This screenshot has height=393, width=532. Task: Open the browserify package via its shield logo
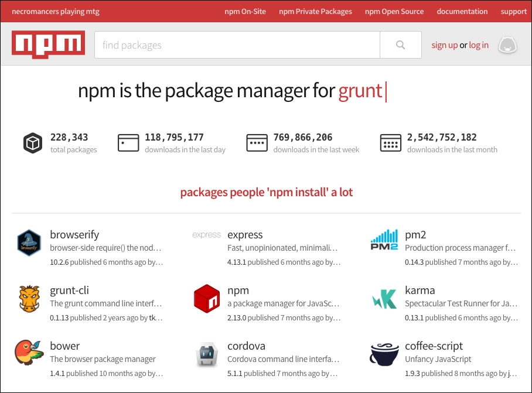click(x=29, y=242)
